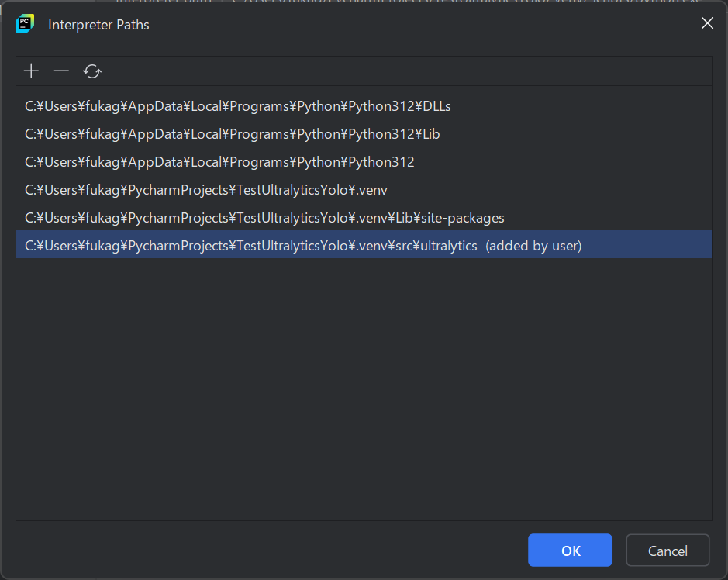Select the Python312\Lib path entry
This screenshot has height=580, width=728.
(x=364, y=134)
